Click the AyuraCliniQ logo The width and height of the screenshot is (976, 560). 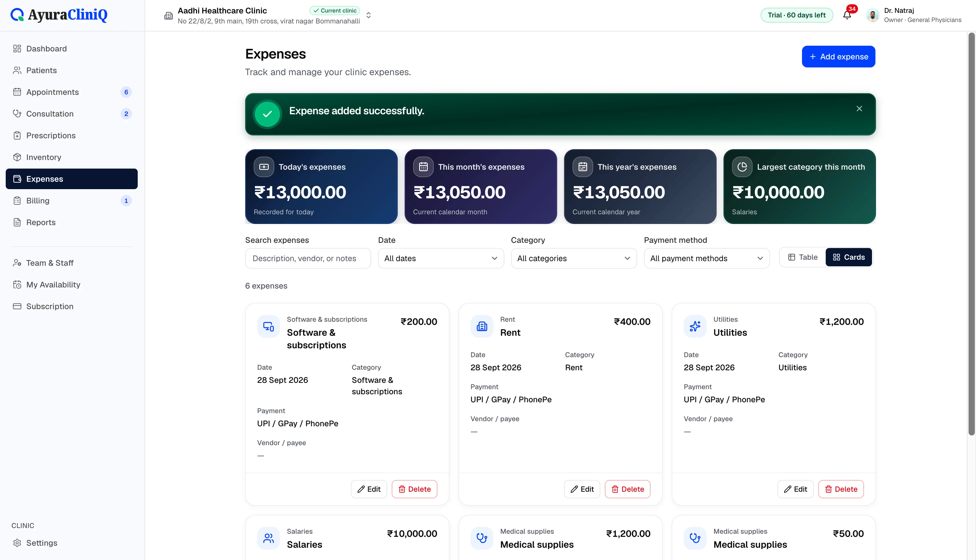[59, 15]
